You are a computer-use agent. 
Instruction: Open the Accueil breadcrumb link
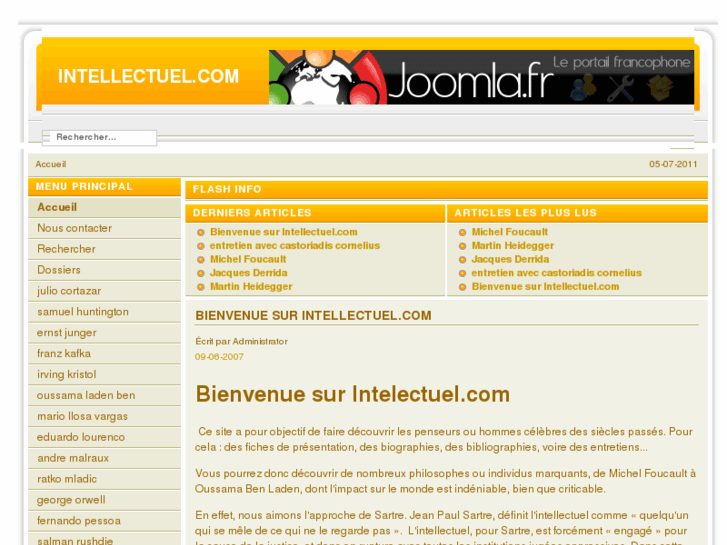pos(51,164)
